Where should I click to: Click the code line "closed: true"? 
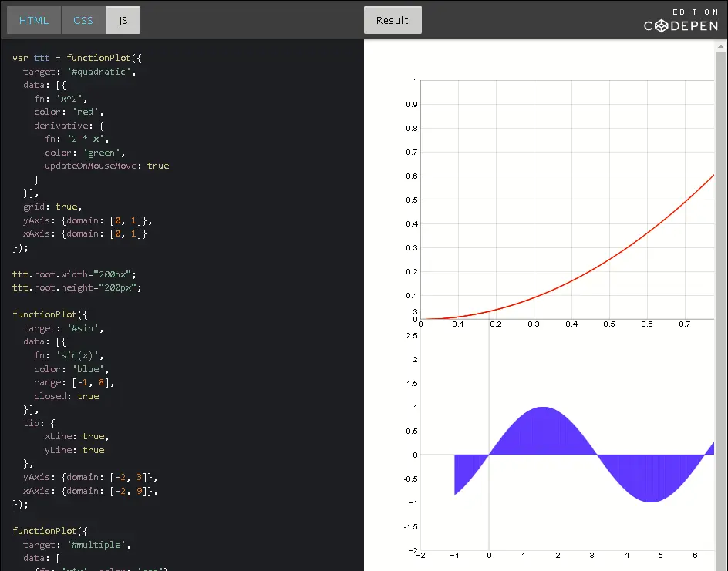66,396
